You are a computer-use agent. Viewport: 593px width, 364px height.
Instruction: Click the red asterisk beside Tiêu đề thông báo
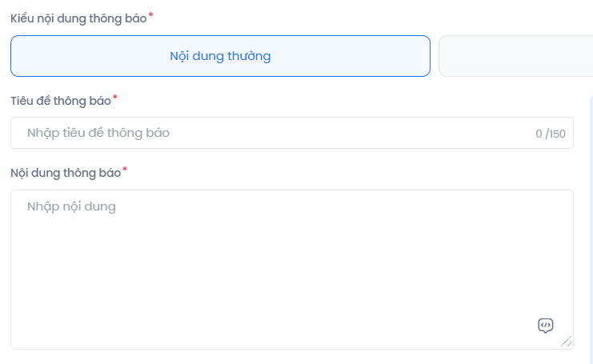(x=115, y=98)
